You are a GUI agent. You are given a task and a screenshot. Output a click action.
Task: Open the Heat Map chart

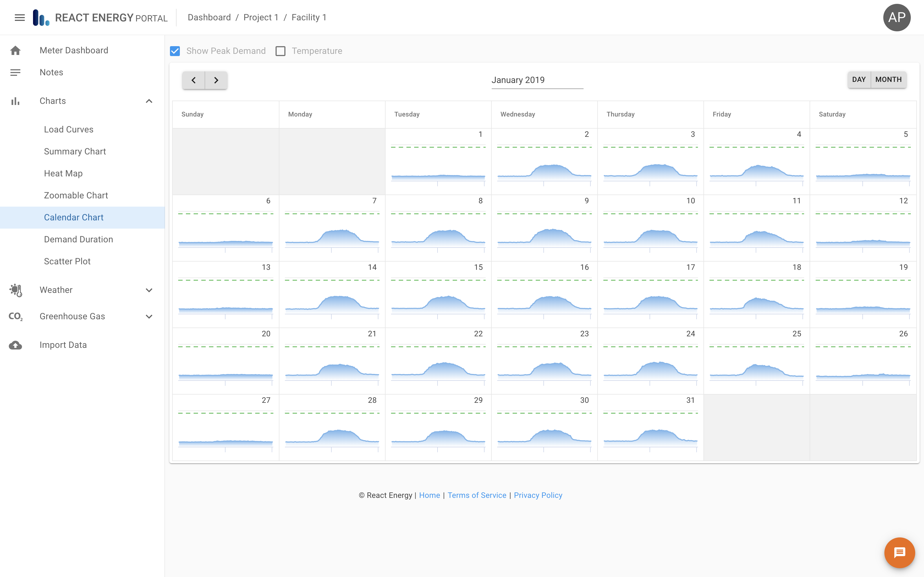(63, 173)
